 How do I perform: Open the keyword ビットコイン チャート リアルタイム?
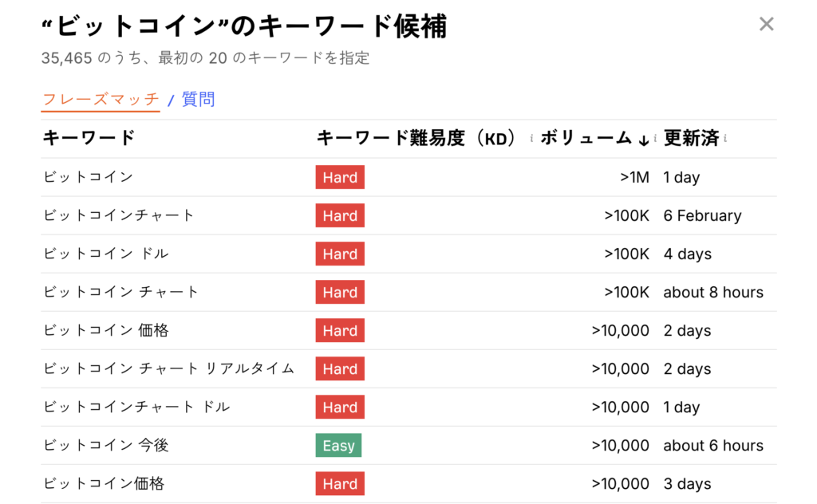pyautogui.click(x=169, y=368)
